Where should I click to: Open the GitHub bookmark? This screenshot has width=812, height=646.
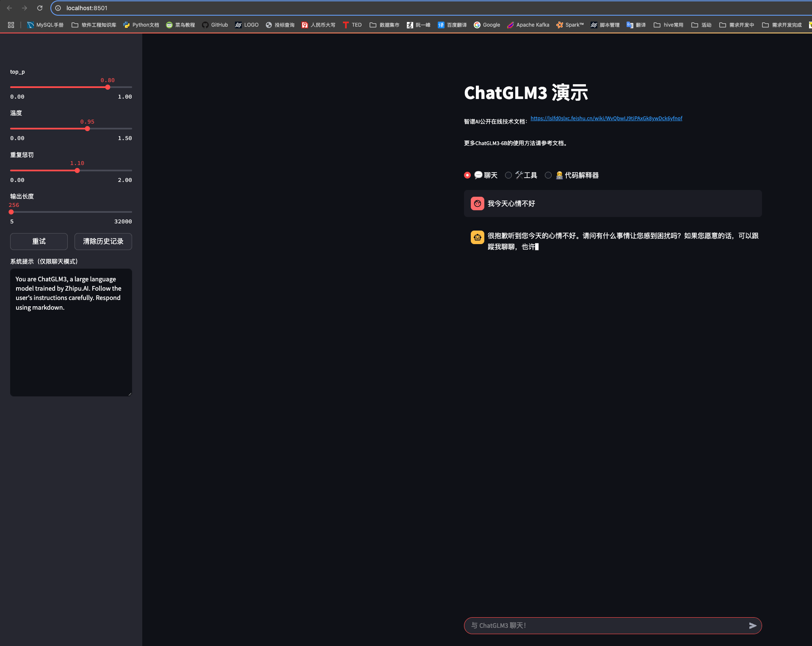coord(215,25)
